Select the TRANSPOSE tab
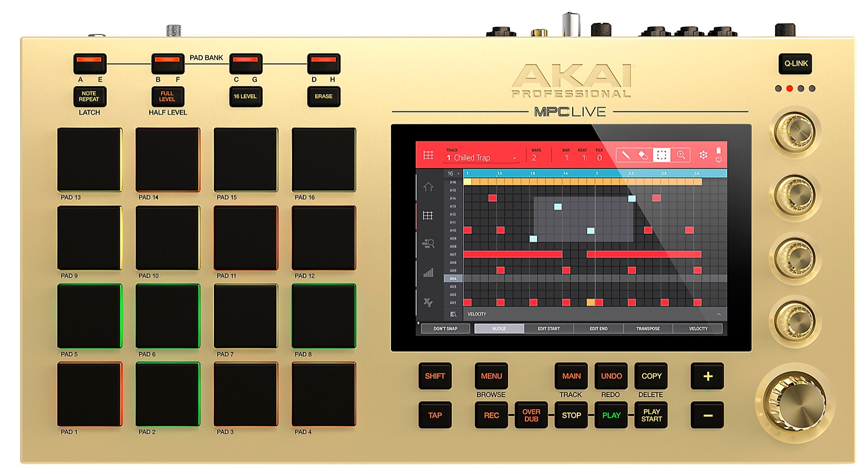The image size is (868, 475). [x=648, y=328]
